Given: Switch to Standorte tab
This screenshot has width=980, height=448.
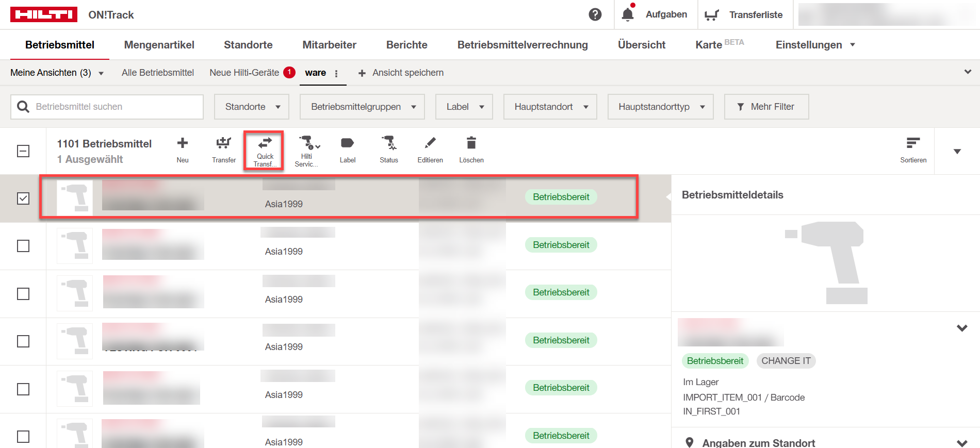Looking at the screenshot, I should (x=248, y=45).
